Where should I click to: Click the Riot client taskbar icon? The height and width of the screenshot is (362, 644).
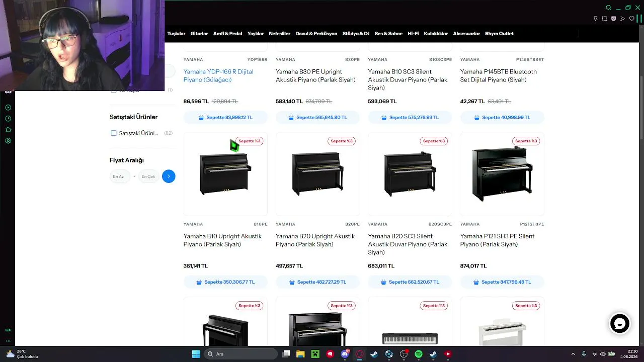(x=330, y=354)
